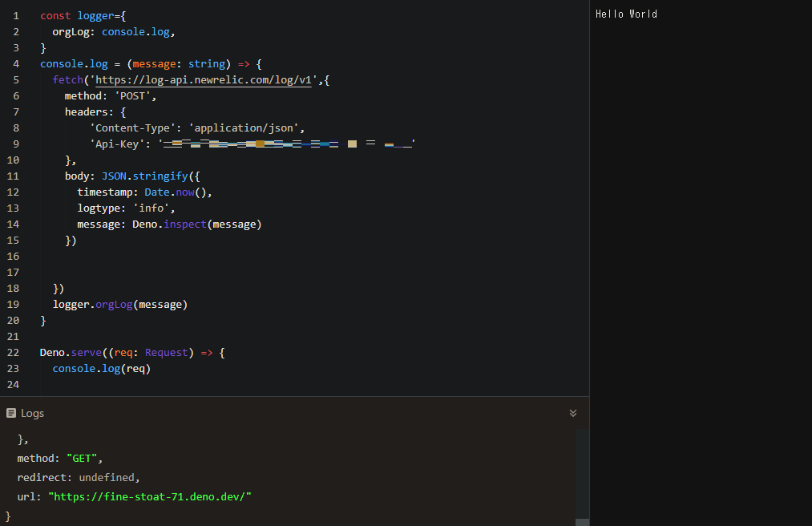Click 'logger.orgLog(message)' line
Screen dimensions: 812x526
tap(120, 305)
